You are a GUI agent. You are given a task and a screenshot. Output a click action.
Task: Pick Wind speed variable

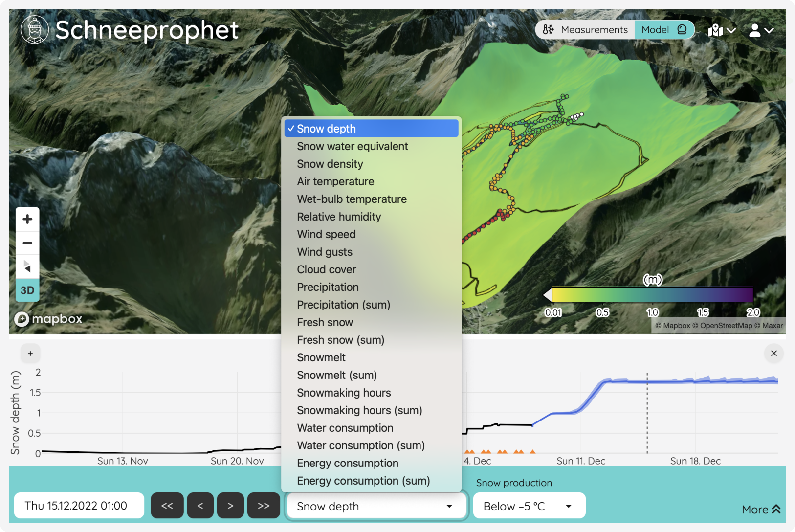(372, 234)
